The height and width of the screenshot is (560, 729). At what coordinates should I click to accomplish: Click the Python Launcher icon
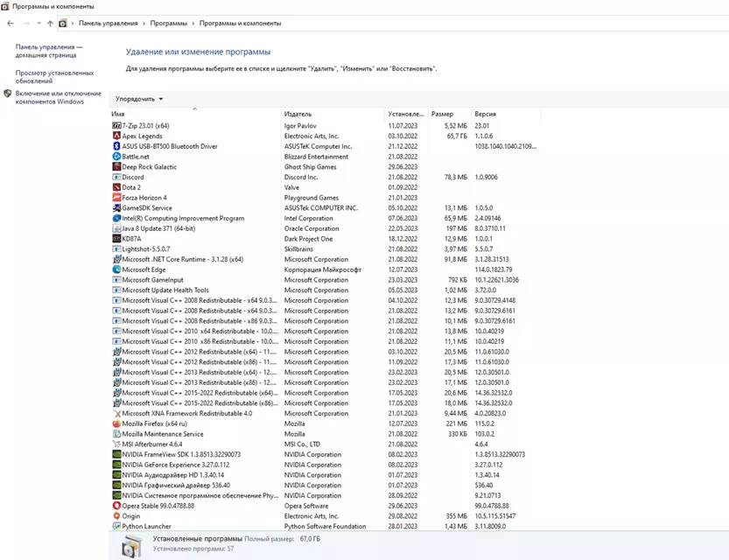pyautogui.click(x=116, y=526)
